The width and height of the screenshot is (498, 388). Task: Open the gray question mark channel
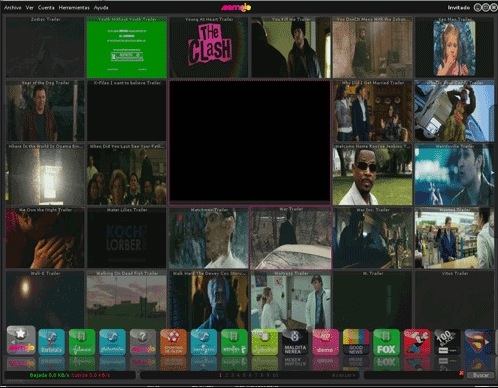(143, 342)
